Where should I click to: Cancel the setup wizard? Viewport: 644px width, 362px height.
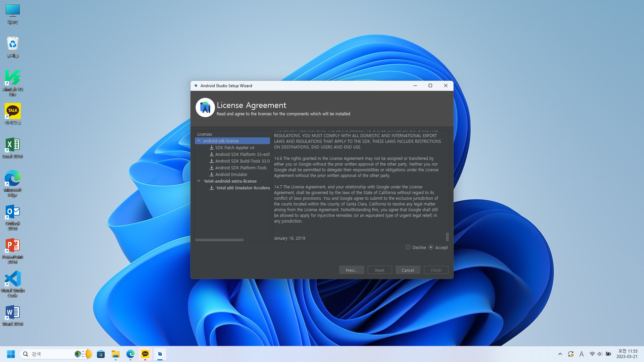[408, 270]
